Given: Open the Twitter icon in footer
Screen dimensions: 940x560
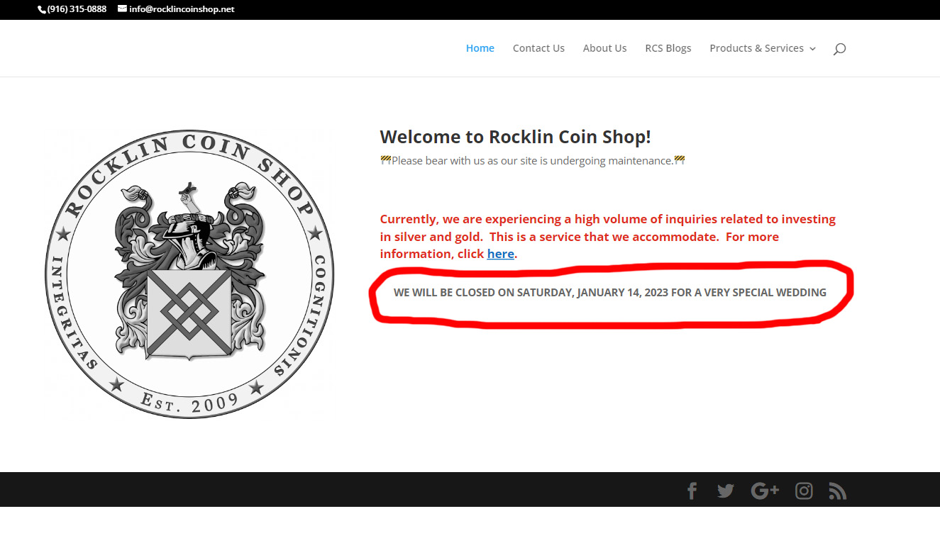Looking at the screenshot, I should pyautogui.click(x=725, y=491).
